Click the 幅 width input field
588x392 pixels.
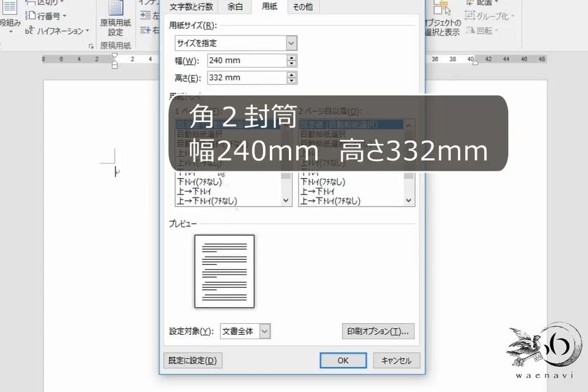tap(247, 60)
